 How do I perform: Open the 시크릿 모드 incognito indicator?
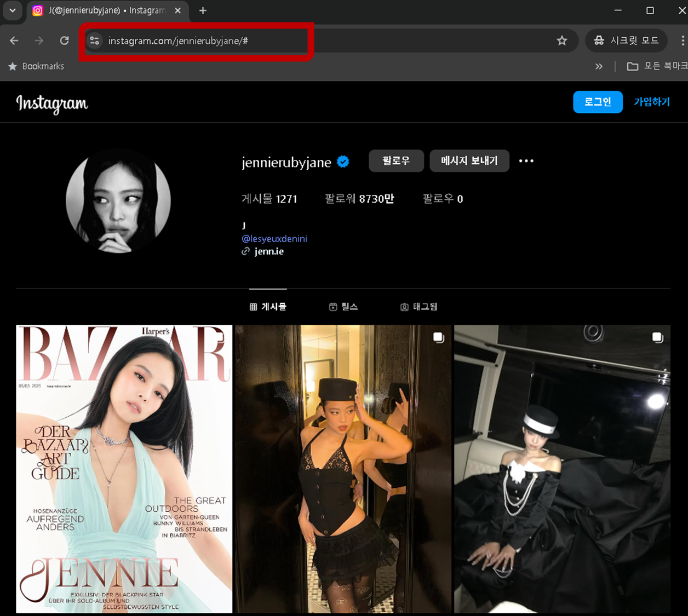tap(626, 41)
